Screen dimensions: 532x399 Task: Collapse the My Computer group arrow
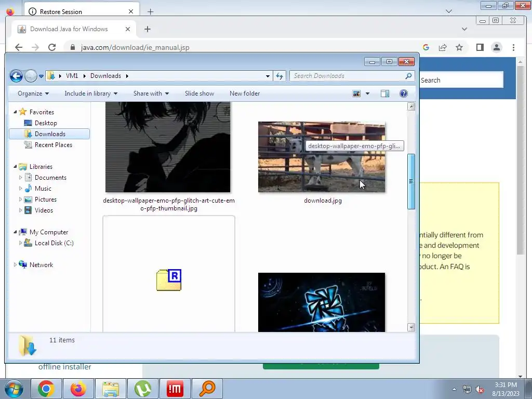coord(15,232)
